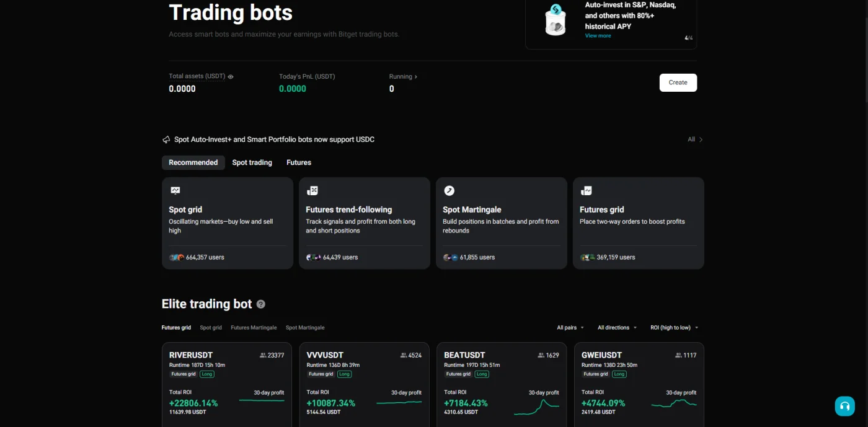The image size is (868, 427).
Task: Toggle Total assets visibility eye icon
Action: tap(231, 77)
